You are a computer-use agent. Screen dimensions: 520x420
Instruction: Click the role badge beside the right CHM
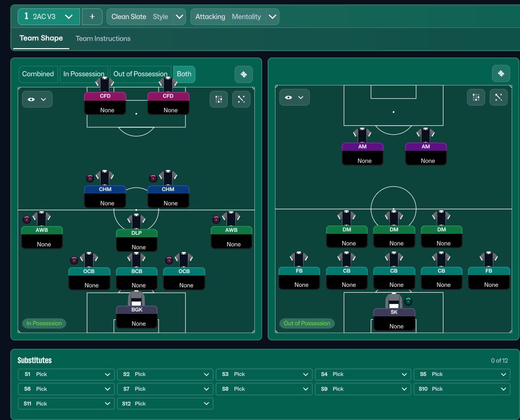tap(153, 178)
